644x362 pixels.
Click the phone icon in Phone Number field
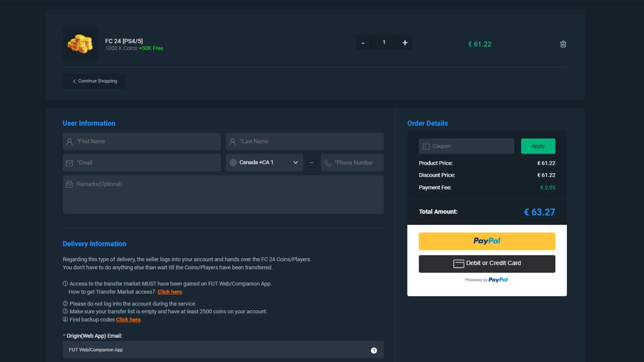pos(328,163)
